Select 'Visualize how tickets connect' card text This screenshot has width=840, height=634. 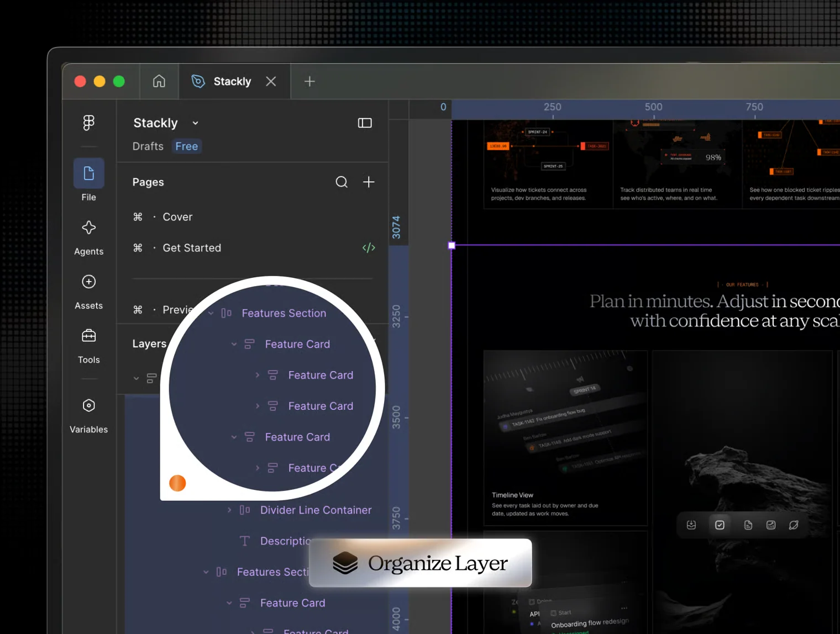tap(539, 194)
